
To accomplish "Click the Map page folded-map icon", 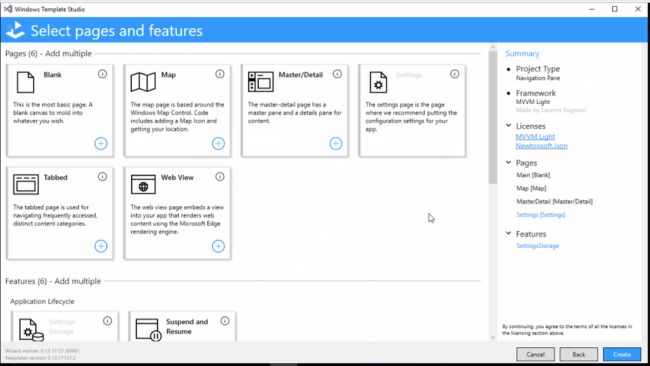I will (143, 82).
